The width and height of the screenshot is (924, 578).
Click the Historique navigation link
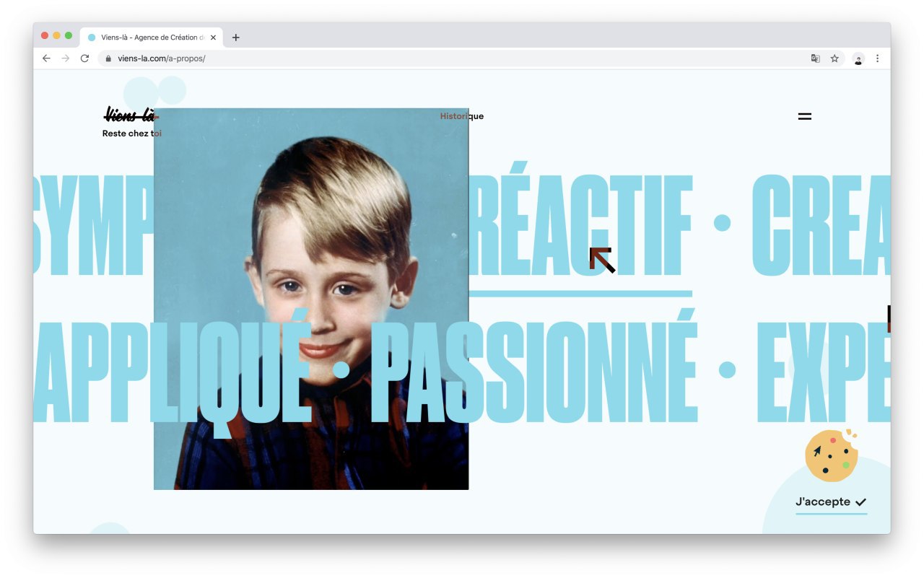tap(462, 116)
